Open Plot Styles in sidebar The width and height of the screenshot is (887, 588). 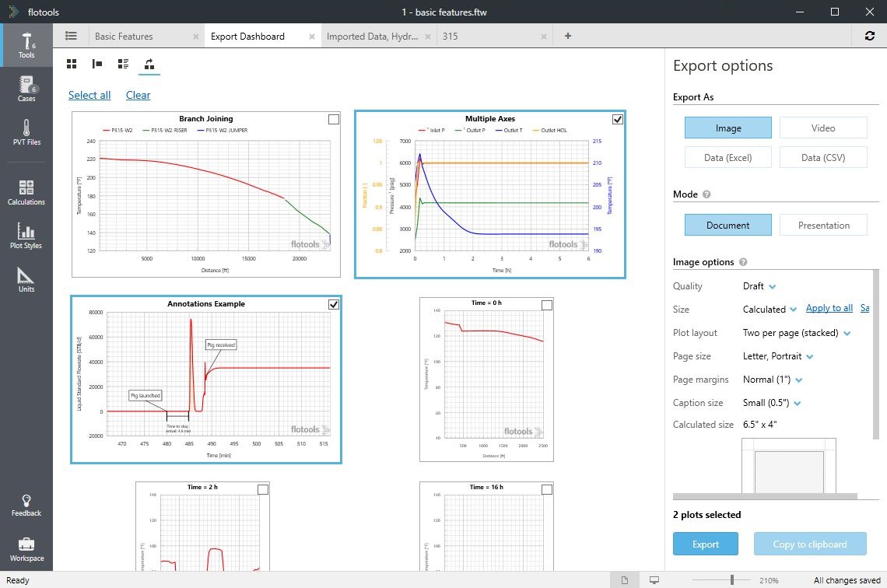pyautogui.click(x=26, y=236)
